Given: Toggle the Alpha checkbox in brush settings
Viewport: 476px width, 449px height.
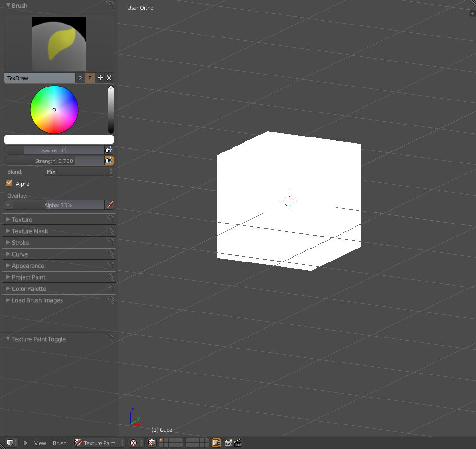Looking at the screenshot, I should [x=8, y=183].
